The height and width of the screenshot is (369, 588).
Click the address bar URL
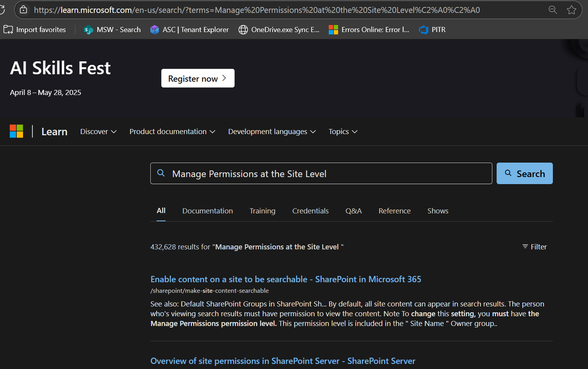tap(257, 10)
